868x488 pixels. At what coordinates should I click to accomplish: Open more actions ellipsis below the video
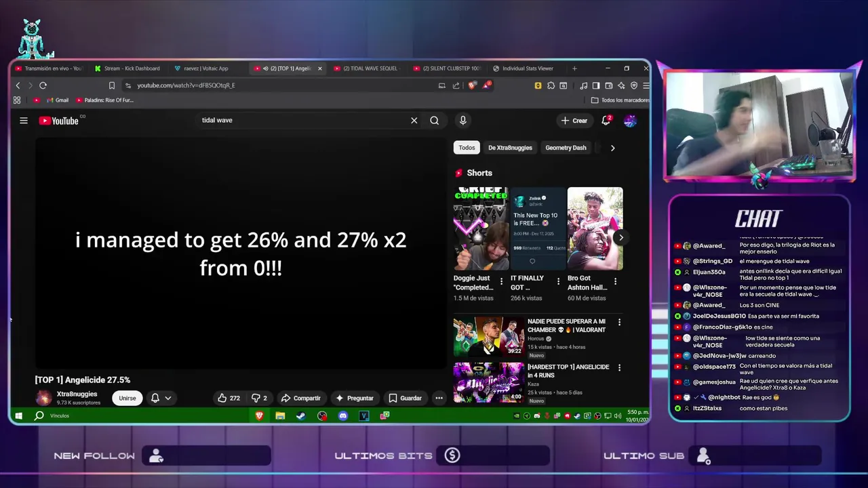tap(439, 398)
